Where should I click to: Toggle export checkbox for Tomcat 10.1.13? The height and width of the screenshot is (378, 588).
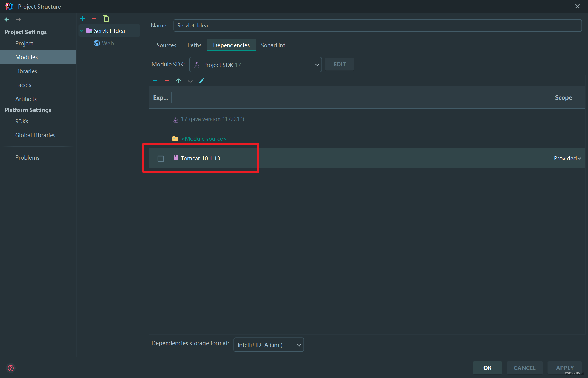(x=161, y=159)
